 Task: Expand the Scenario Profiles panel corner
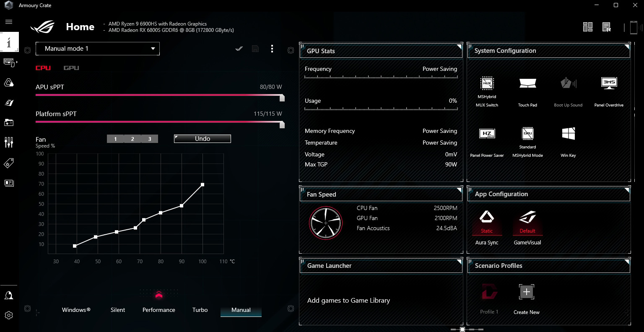627,261
